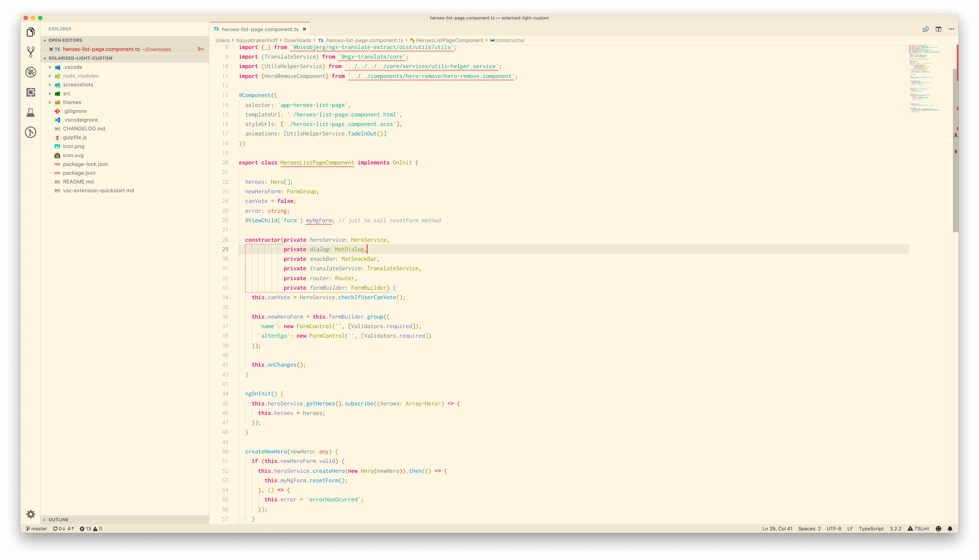Click the feedback smiley icon
Viewport: 979px width, 560px height.
point(938,529)
